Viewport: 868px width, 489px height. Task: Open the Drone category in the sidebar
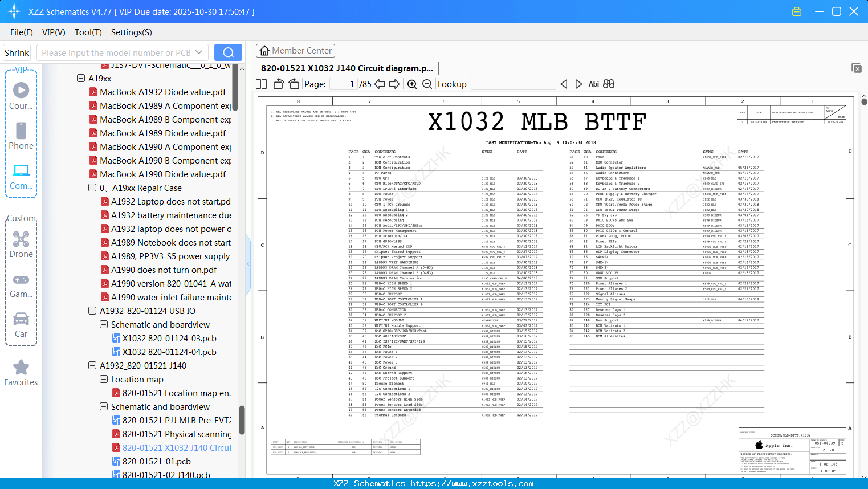pyautogui.click(x=21, y=244)
